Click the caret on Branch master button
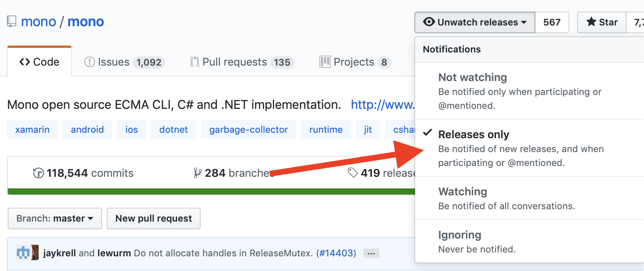Viewport: 644px width, 271px height. (x=90, y=218)
